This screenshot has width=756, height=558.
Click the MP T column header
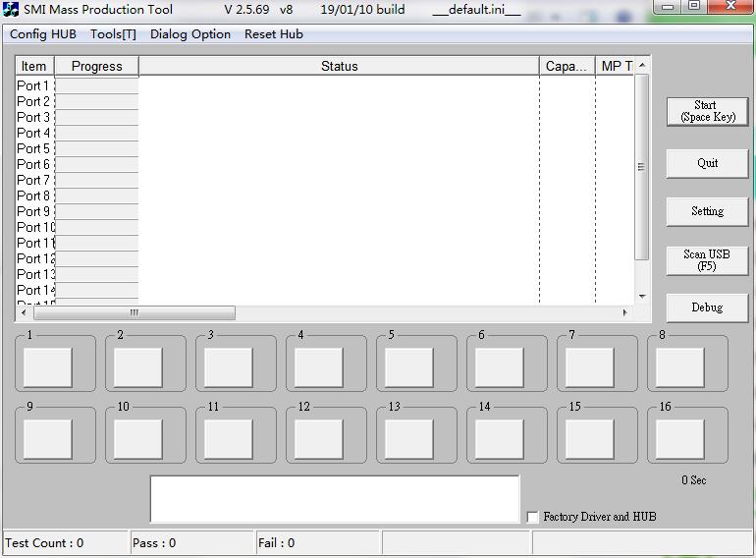pyautogui.click(x=616, y=66)
